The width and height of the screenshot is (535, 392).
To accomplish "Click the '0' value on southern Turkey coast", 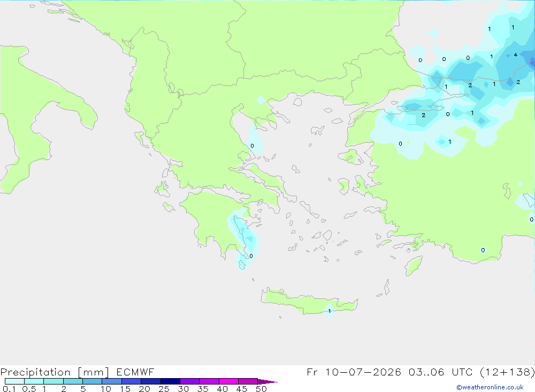I will 483,250.
